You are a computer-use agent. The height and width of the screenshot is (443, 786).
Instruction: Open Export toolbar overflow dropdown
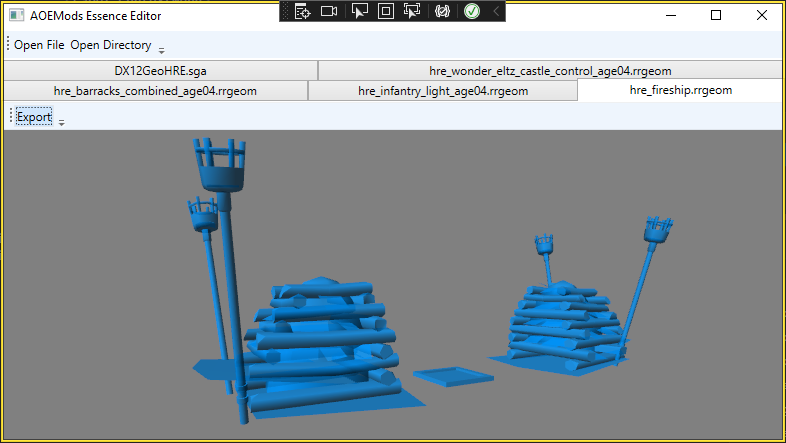pos(62,122)
